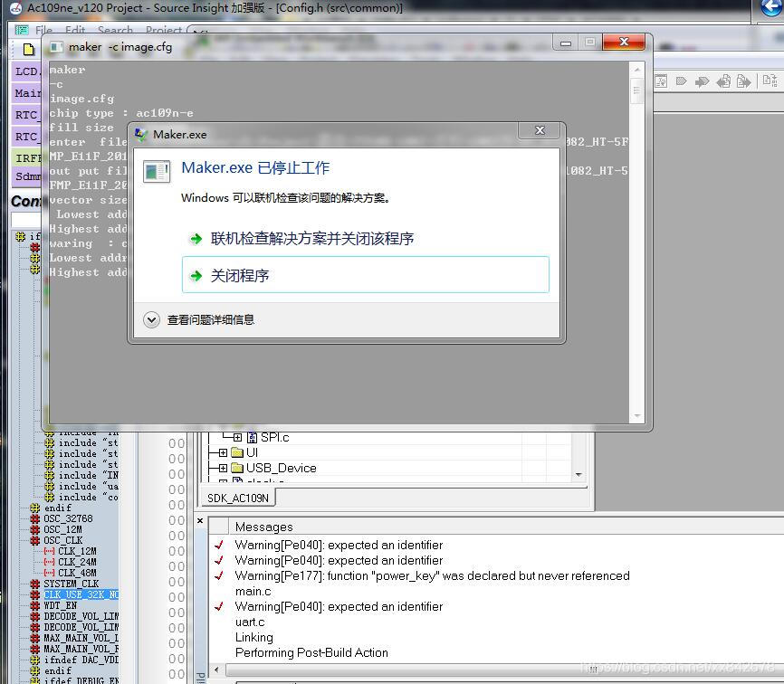Select SPI.c in workspace tree
This screenshot has height=684, width=784.
point(274,438)
